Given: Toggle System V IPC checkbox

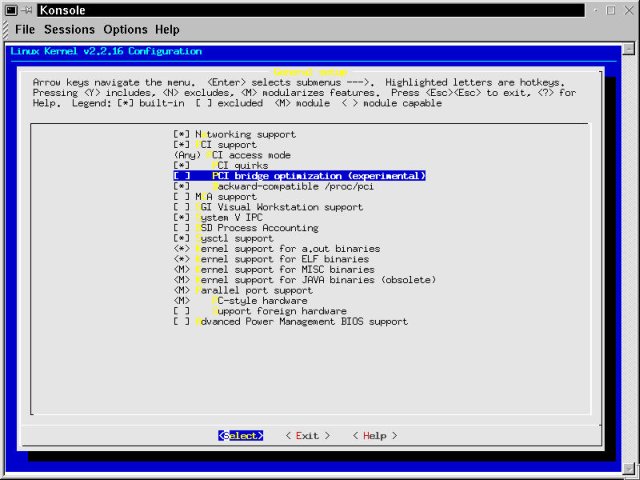Looking at the screenshot, I should [181, 218].
